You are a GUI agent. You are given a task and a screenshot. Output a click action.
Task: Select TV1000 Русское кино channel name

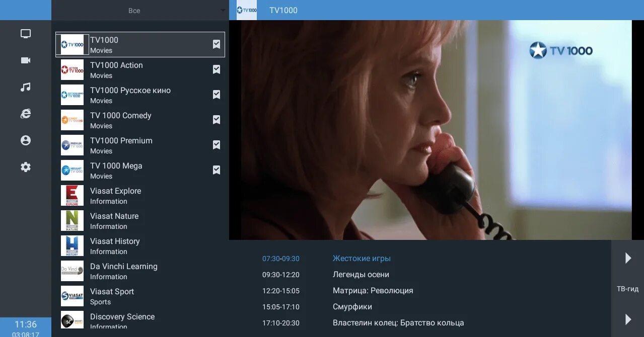point(130,91)
